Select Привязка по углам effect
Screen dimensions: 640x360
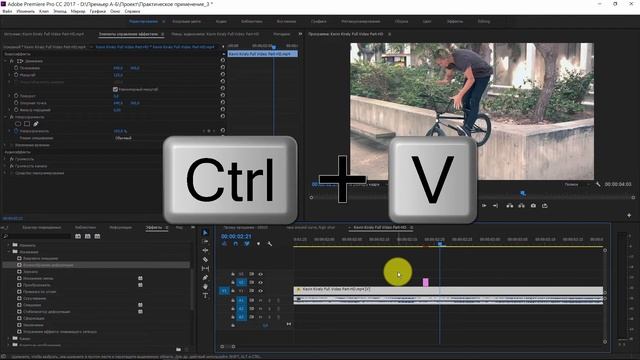tap(40, 291)
